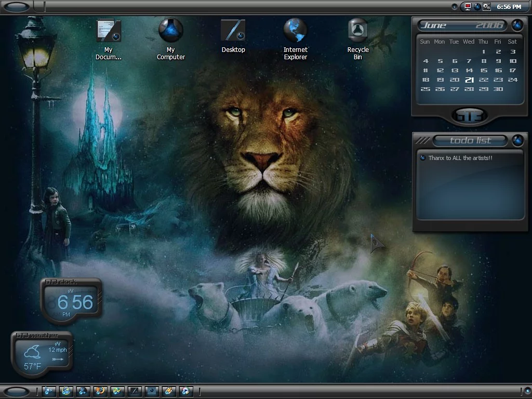532x399 pixels.
Task: Select June 21 on the calendar
Action: point(469,80)
